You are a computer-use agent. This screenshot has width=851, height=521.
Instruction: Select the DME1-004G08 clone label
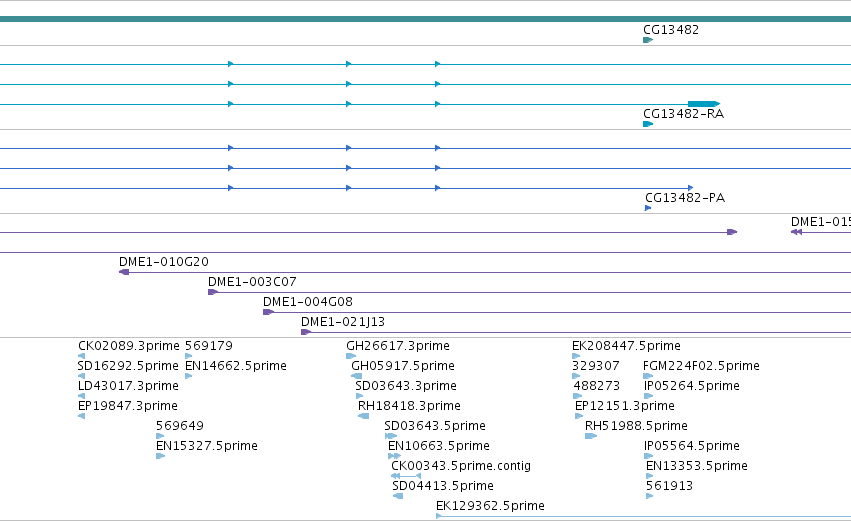click(x=308, y=302)
